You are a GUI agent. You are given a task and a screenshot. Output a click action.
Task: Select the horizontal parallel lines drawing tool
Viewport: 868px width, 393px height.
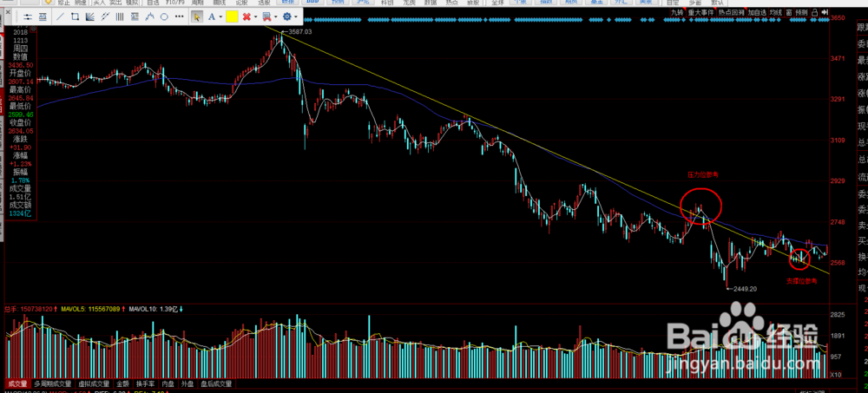28,16
